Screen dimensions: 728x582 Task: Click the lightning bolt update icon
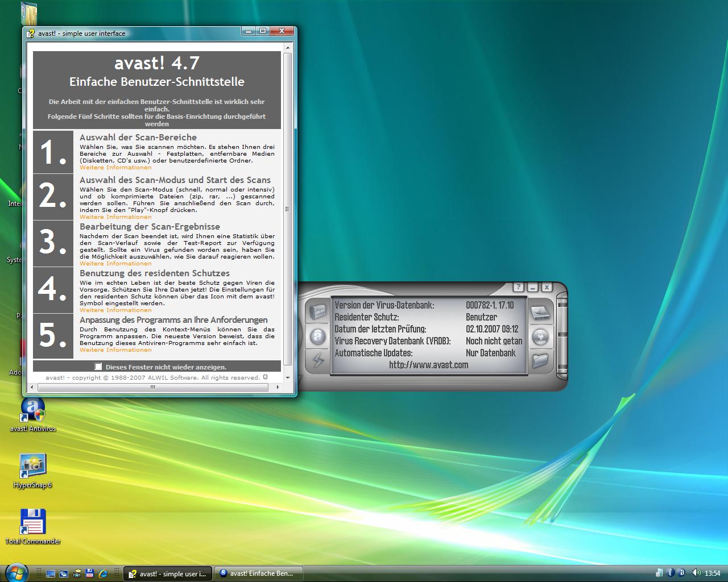pos(318,360)
